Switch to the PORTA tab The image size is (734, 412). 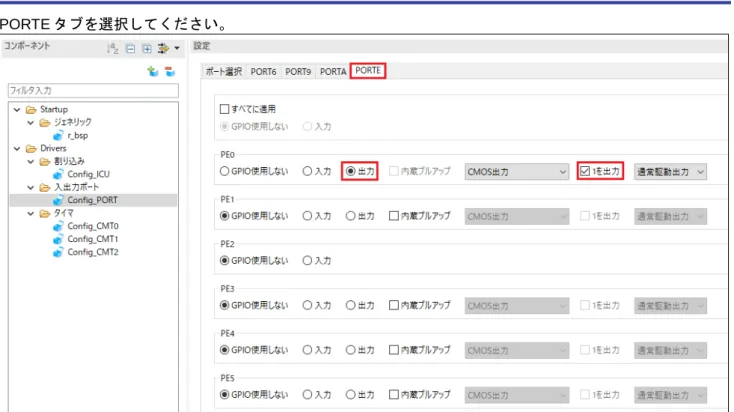pyautogui.click(x=333, y=72)
